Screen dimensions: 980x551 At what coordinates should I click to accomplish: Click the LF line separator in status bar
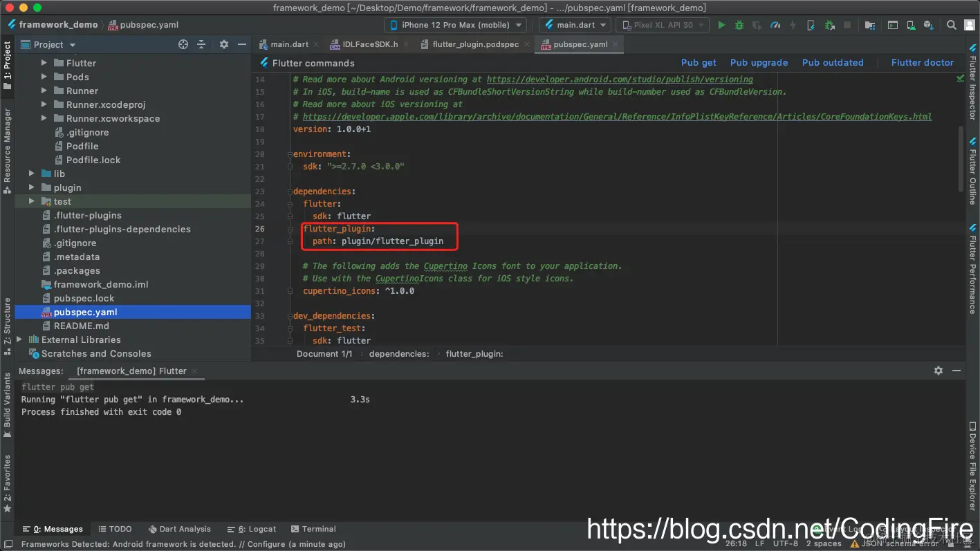pos(760,544)
